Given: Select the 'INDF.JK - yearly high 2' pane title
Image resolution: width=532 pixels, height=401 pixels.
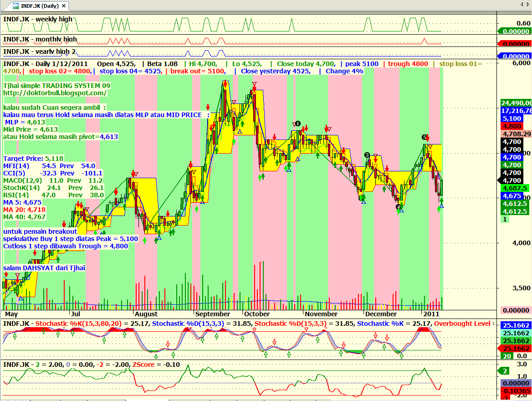Looking at the screenshot, I should pos(39,51).
